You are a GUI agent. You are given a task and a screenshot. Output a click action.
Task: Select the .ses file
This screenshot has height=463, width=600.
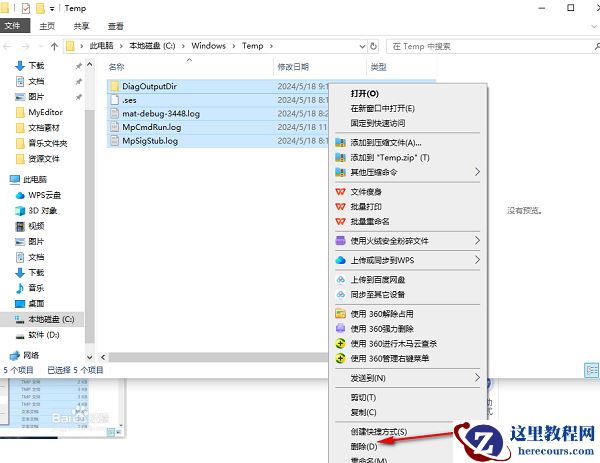[129, 100]
